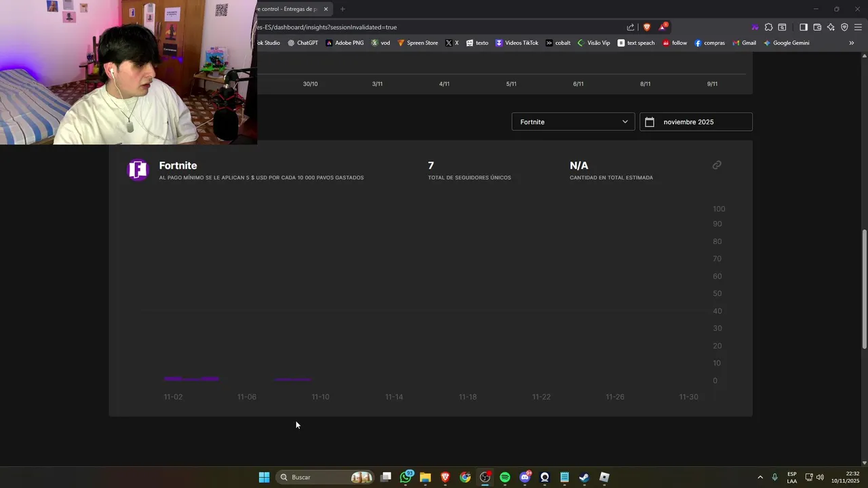The height and width of the screenshot is (488, 868).
Task: Click the purple extension icon in toolbar
Action: [755, 27]
